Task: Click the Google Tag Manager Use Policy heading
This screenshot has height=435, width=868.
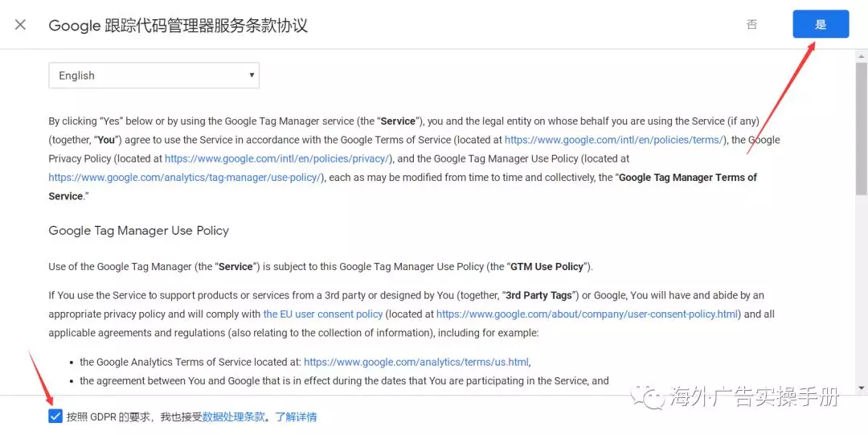Action: 138,231
